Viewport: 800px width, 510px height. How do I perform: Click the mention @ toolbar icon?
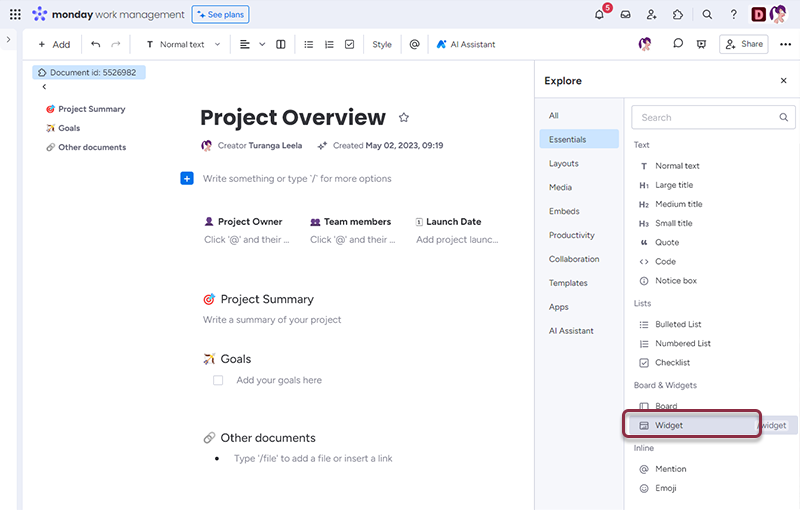[x=414, y=44]
